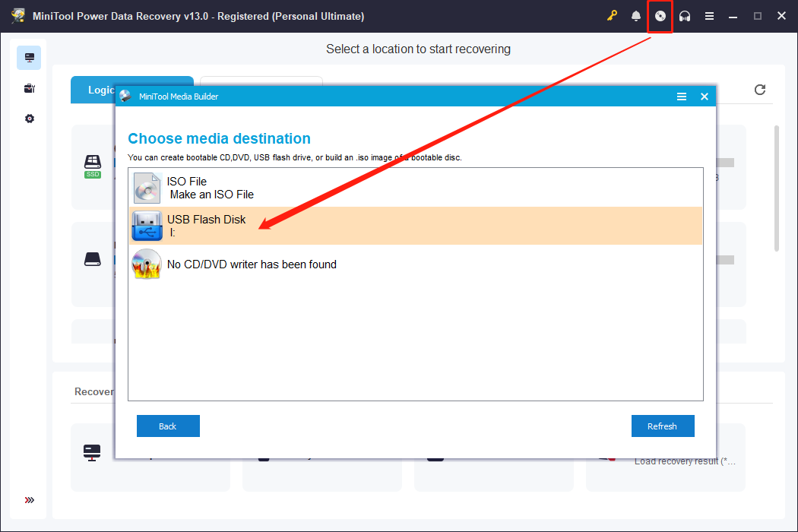Image resolution: width=798 pixels, height=532 pixels.
Task: Open the notification bell
Action: [x=635, y=16]
